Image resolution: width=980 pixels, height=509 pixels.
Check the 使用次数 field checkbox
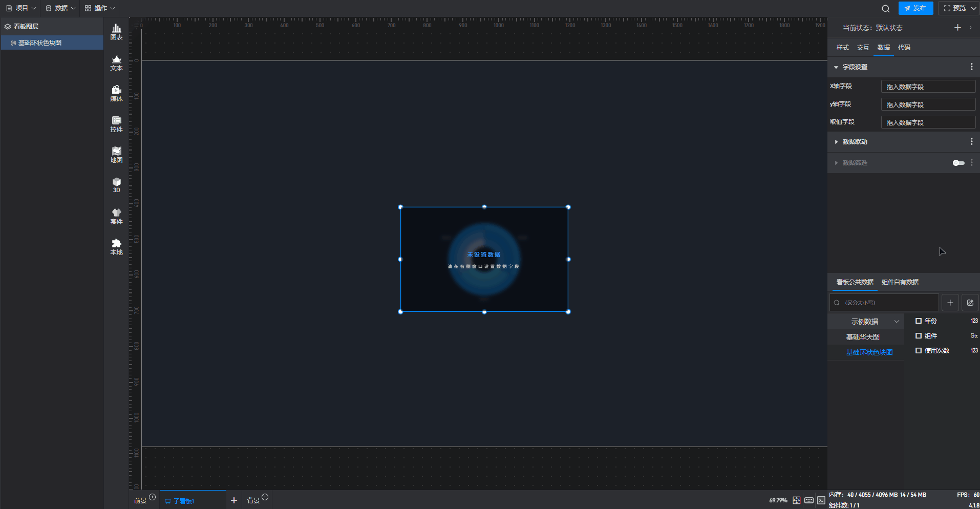[919, 351]
